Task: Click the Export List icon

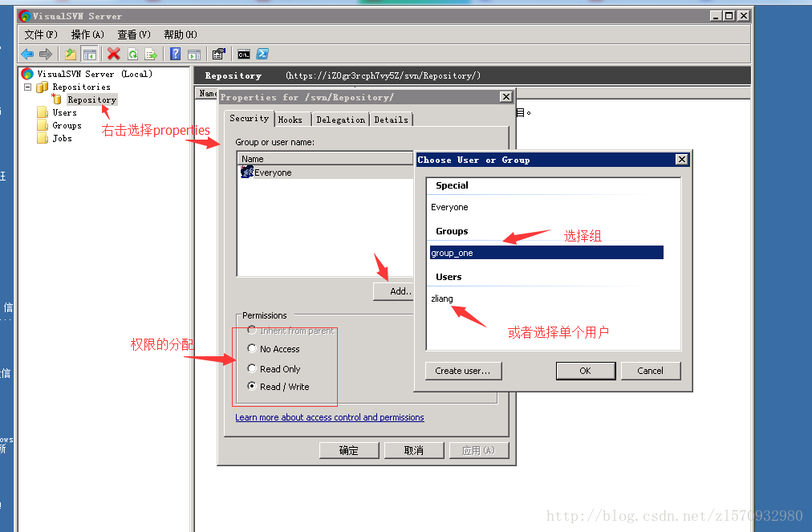Action: pyautogui.click(x=151, y=54)
